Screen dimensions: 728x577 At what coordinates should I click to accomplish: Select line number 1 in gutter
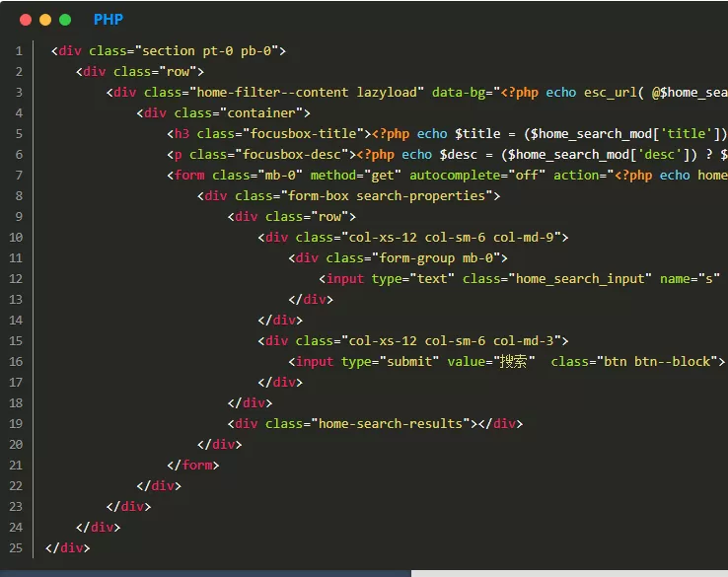pos(19,51)
